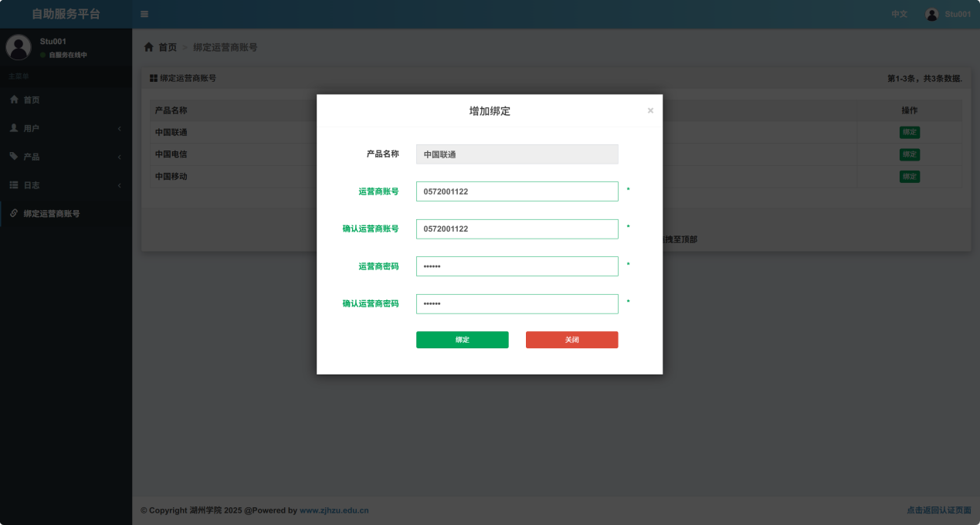
Task: Click the 增加绑定 dialog title
Action: (490, 111)
